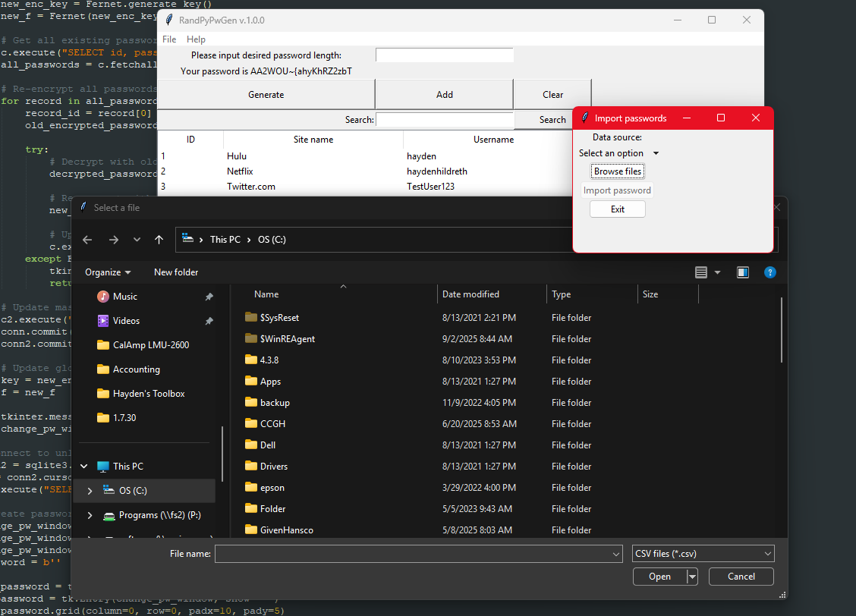The height and width of the screenshot is (616, 856).
Task: Go up one folder level
Action: pos(159,240)
